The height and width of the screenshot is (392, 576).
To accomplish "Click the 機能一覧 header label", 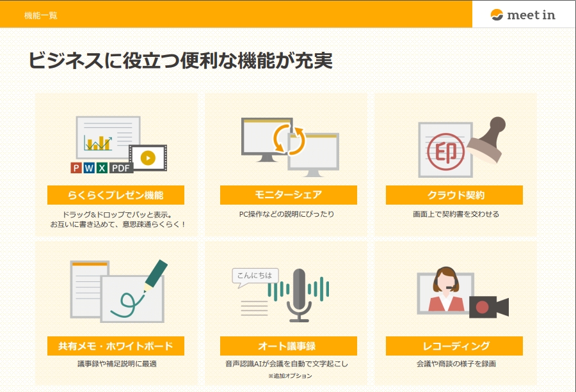I will click(x=41, y=15).
